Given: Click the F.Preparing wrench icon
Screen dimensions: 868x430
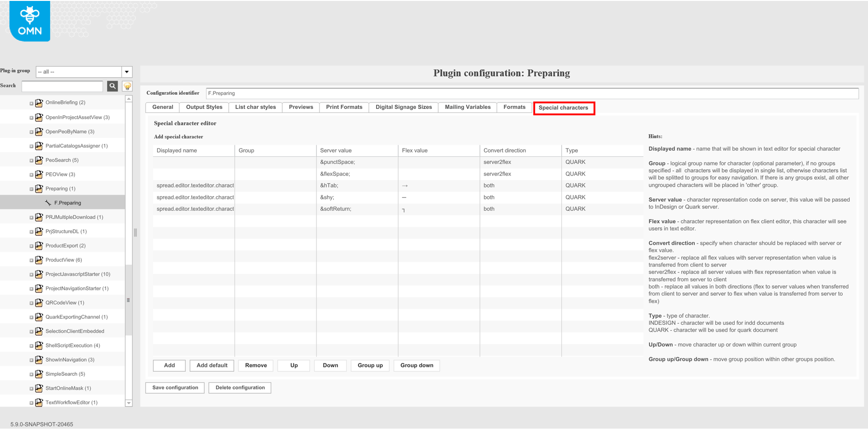Looking at the screenshot, I should [x=48, y=203].
